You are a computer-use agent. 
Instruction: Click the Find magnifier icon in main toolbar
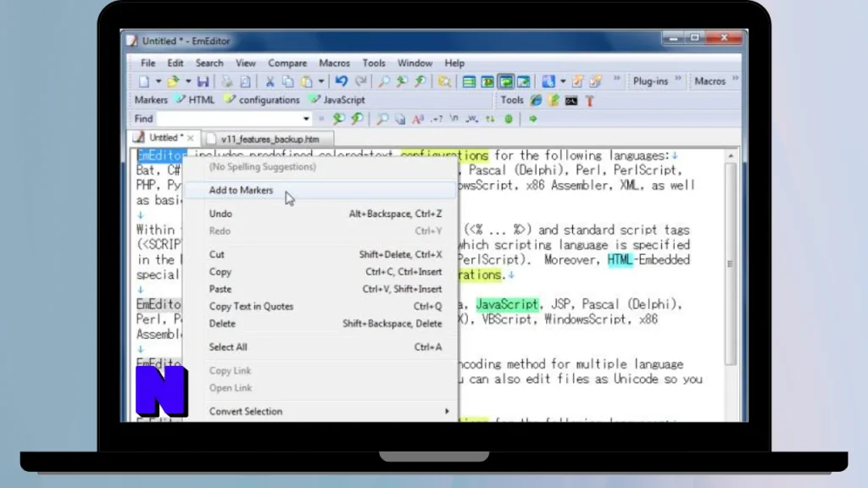[x=384, y=81]
